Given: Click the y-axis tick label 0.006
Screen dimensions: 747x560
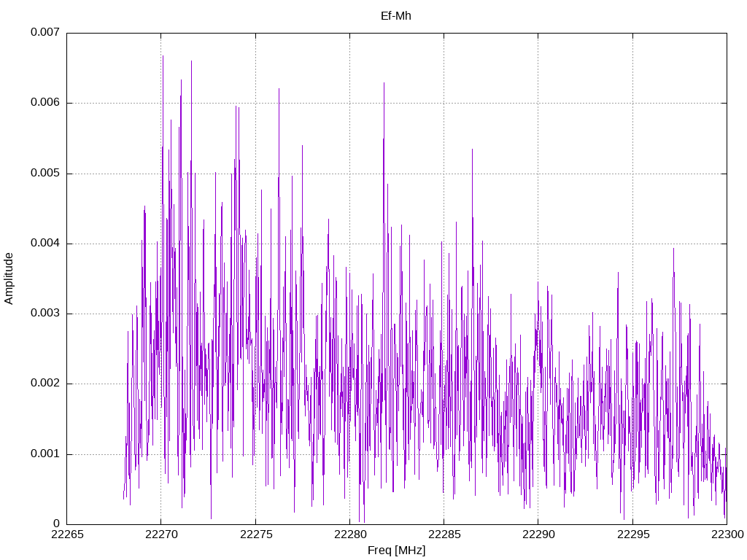Looking at the screenshot, I should (x=45, y=102).
